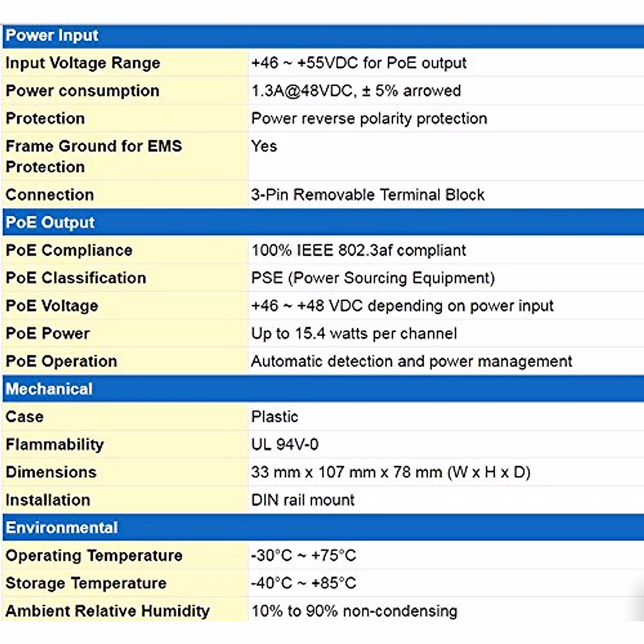Select the Frame Ground for EMS Protection label

(x=93, y=156)
